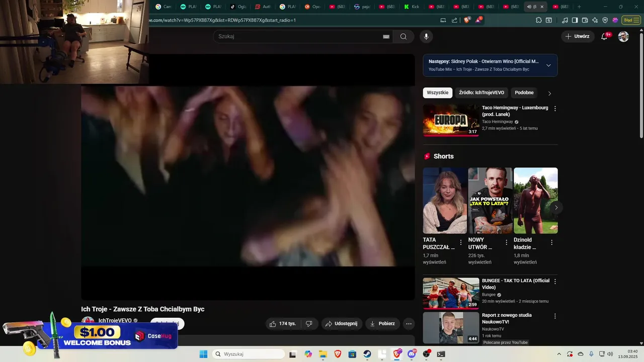Screen dimensions: 644x362
Task: Open the Taco Hemingway Luxembourg EUROPA thumbnail
Action: [451, 120]
